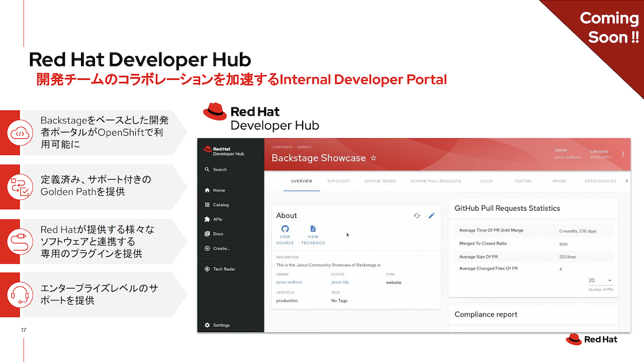Go to Home in the sidebar

pos(215,190)
